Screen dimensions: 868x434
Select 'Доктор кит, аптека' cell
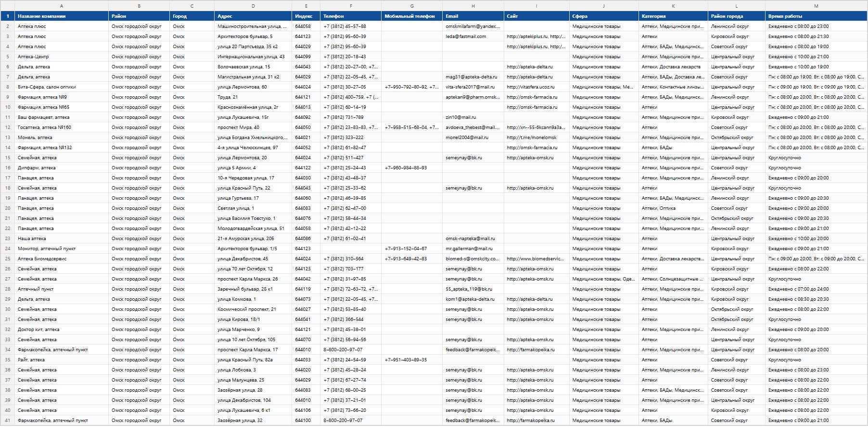click(x=62, y=330)
